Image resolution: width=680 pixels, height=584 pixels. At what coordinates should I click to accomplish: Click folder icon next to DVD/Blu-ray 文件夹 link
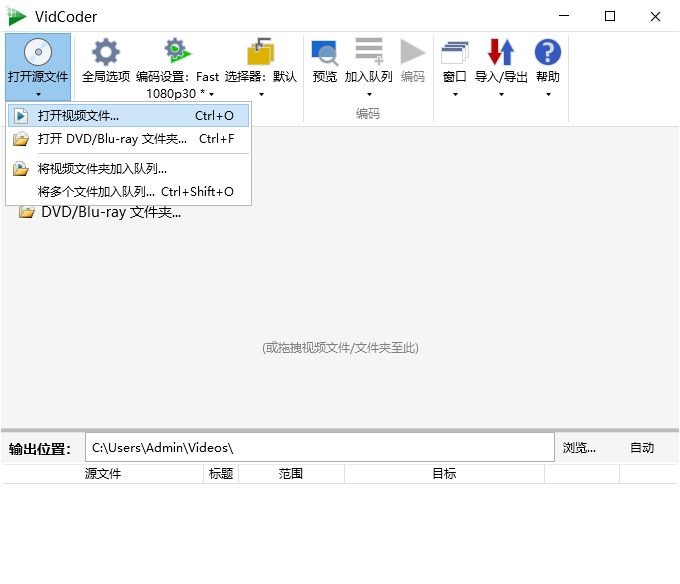click(x=26, y=212)
